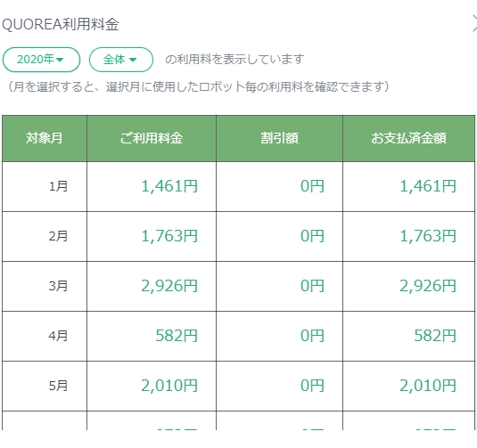Select the 3月 row label
477x448 pixels.
point(58,286)
